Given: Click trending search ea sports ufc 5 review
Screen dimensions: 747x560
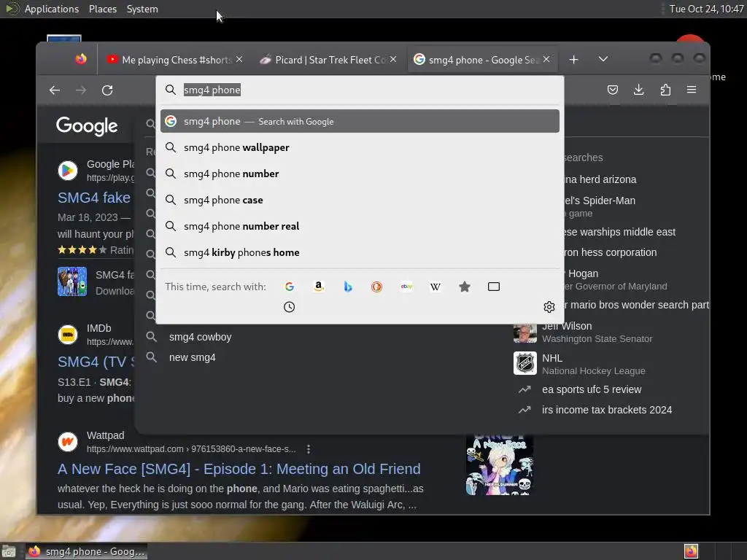Looking at the screenshot, I should click(x=592, y=389).
